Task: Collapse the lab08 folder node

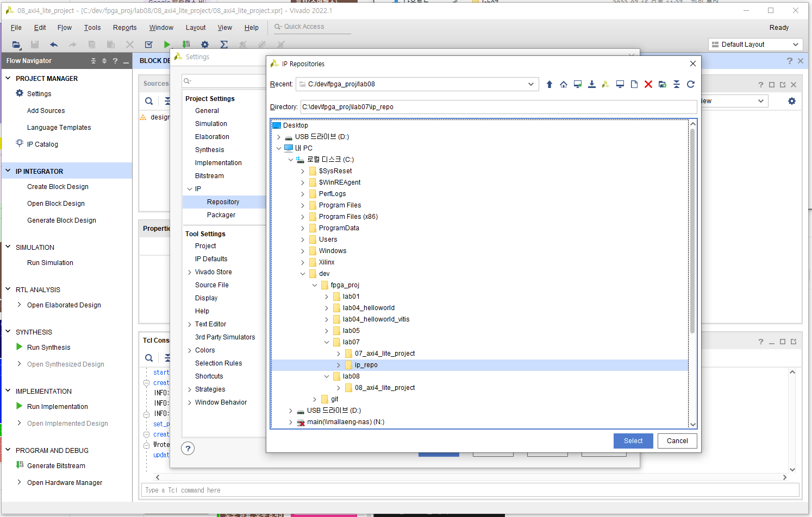Action: click(327, 376)
